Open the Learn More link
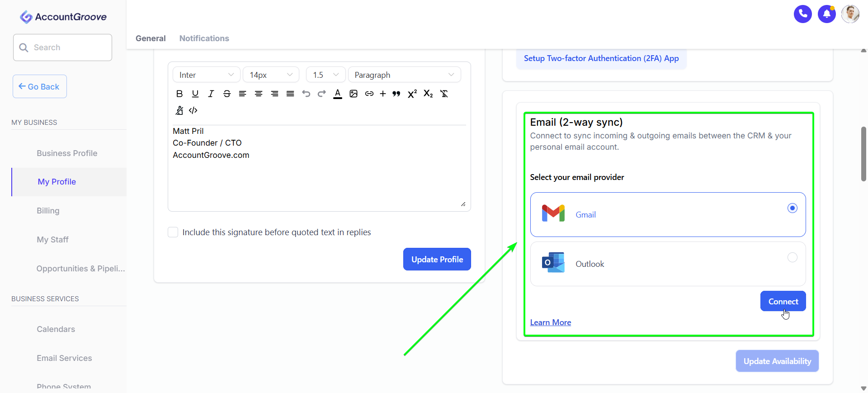The height and width of the screenshot is (393, 868). [x=551, y=322]
